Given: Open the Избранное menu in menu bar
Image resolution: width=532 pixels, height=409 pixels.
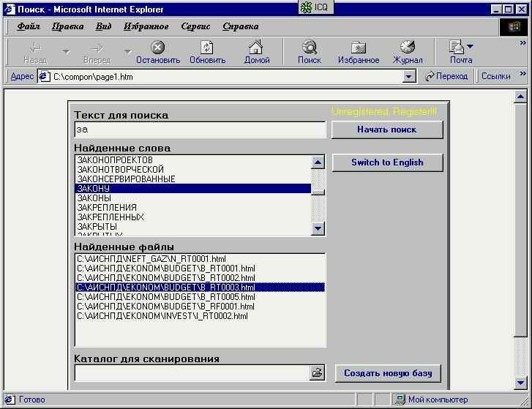Looking at the screenshot, I should (x=146, y=26).
